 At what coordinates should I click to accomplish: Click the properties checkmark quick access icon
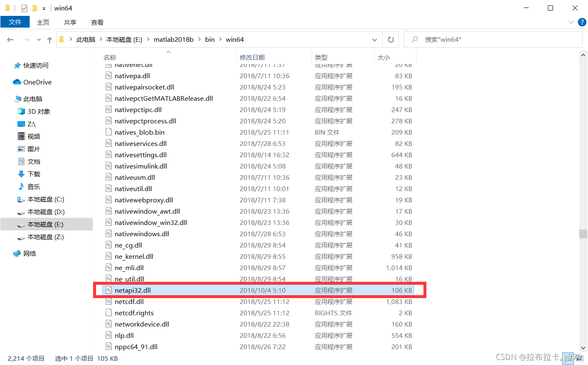click(24, 8)
